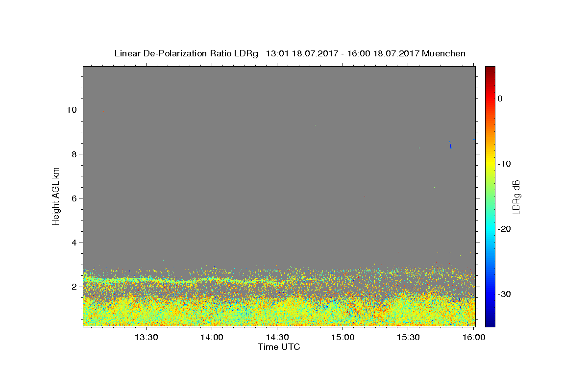Click the Height AGL km axis title
Screen dimensions: 588x392
point(56,196)
